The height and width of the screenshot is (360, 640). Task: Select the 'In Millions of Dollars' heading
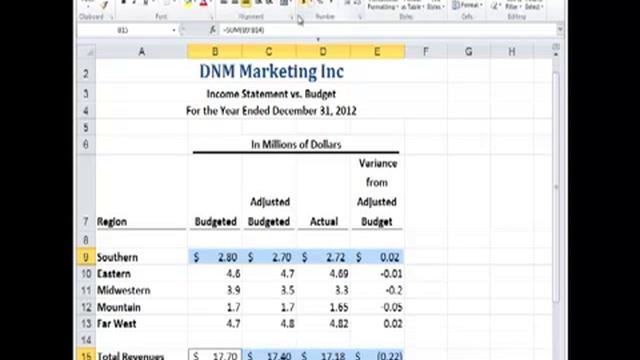[x=296, y=144]
